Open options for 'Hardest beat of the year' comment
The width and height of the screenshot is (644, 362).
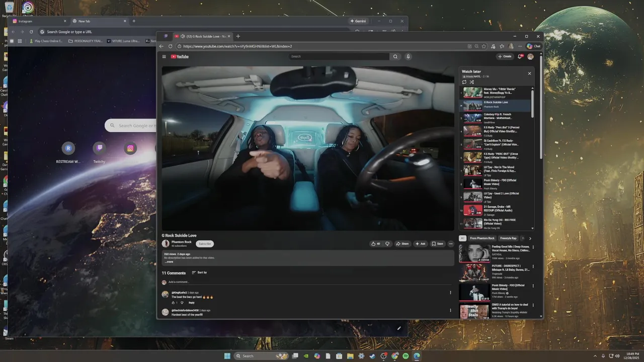450,310
